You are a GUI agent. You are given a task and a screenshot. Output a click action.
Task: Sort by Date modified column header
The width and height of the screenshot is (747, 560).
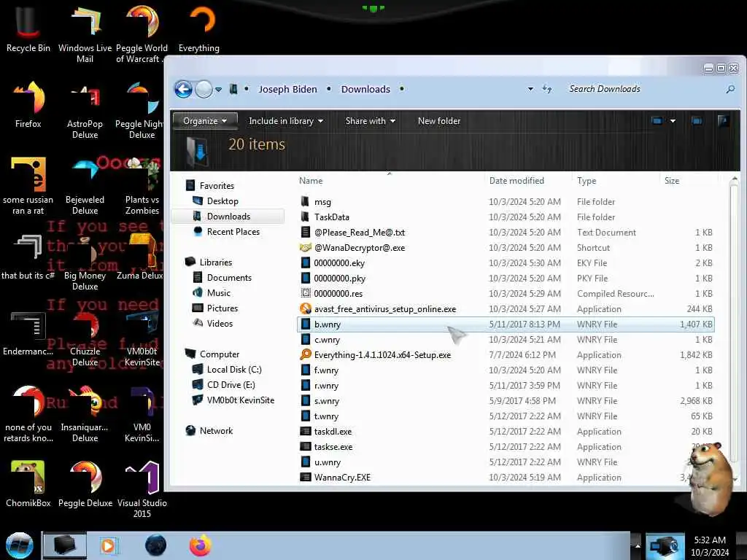[x=516, y=181]
